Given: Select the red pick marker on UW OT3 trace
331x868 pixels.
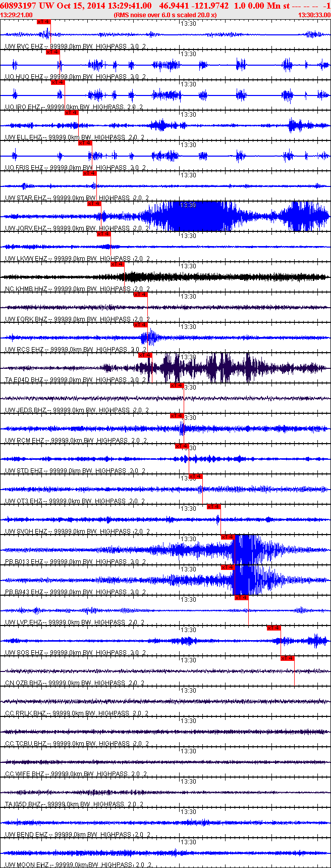Looking at the screenshot, I should [x=196, y=476].
